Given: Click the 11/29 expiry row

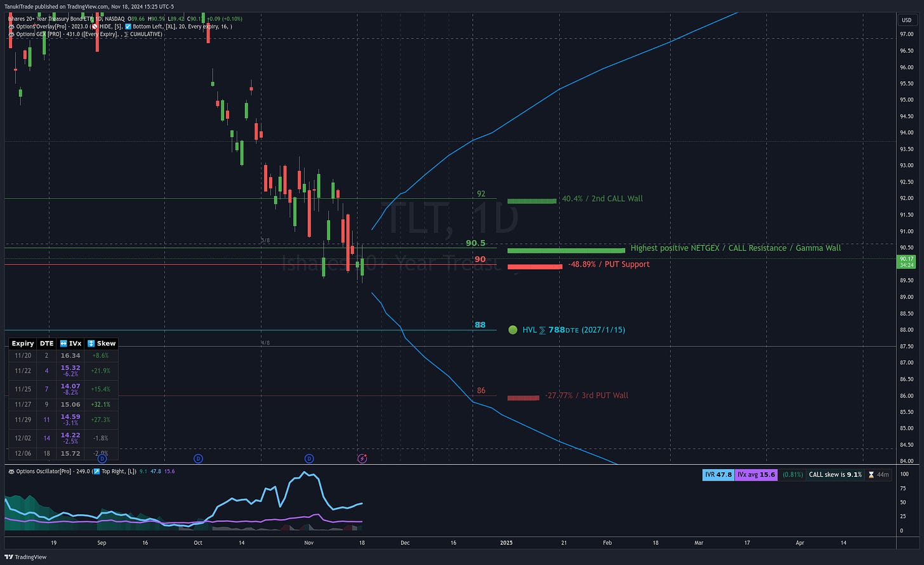Looking at the screenshot, I should [63, 420].
